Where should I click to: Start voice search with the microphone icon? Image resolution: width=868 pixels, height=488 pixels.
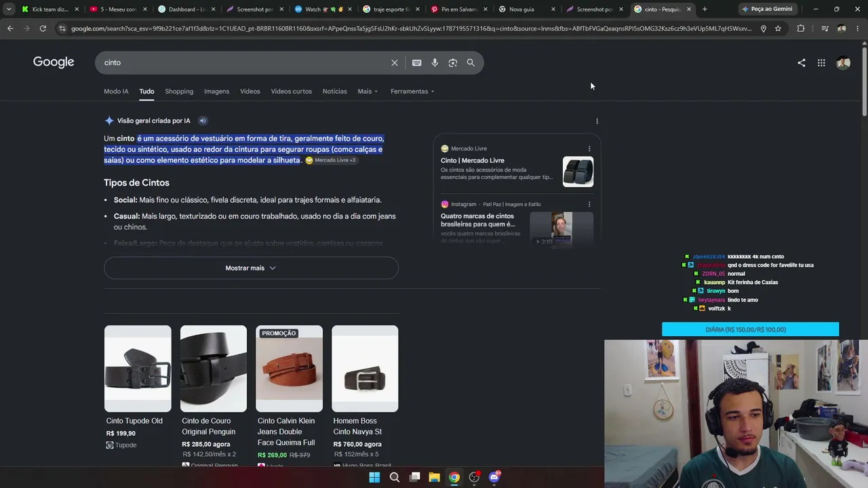[435, 62]
